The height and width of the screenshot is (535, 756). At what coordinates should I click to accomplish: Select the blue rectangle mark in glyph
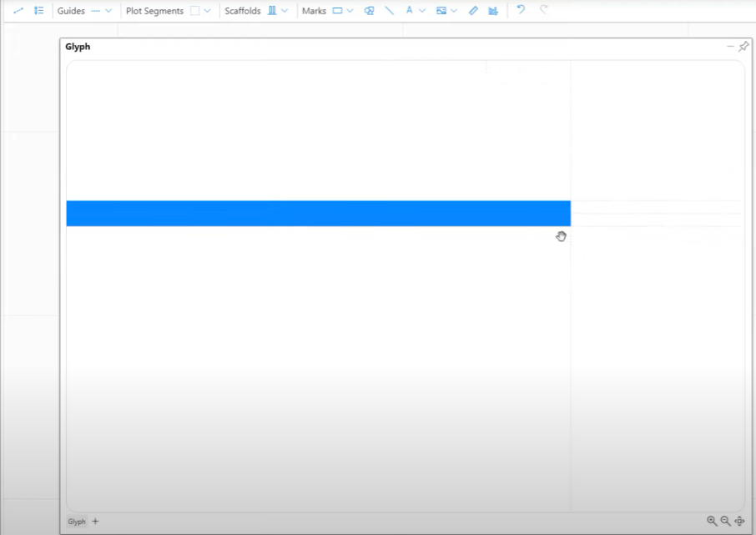319,213
